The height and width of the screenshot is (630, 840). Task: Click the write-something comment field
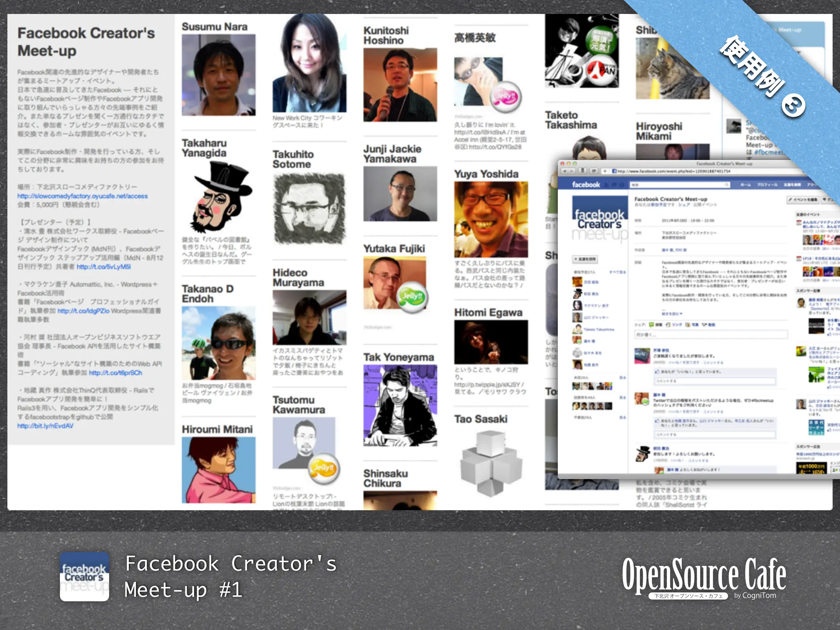pyautogui.click(x=711, y=335)
